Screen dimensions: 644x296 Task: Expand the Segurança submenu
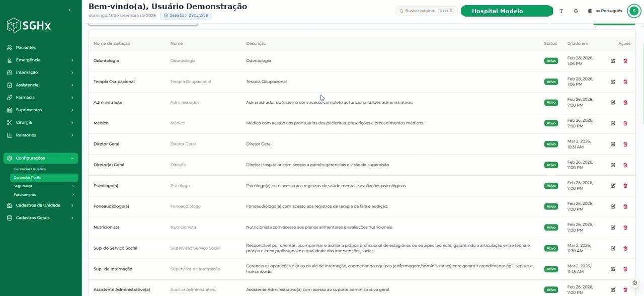click(x=44, y=186)
